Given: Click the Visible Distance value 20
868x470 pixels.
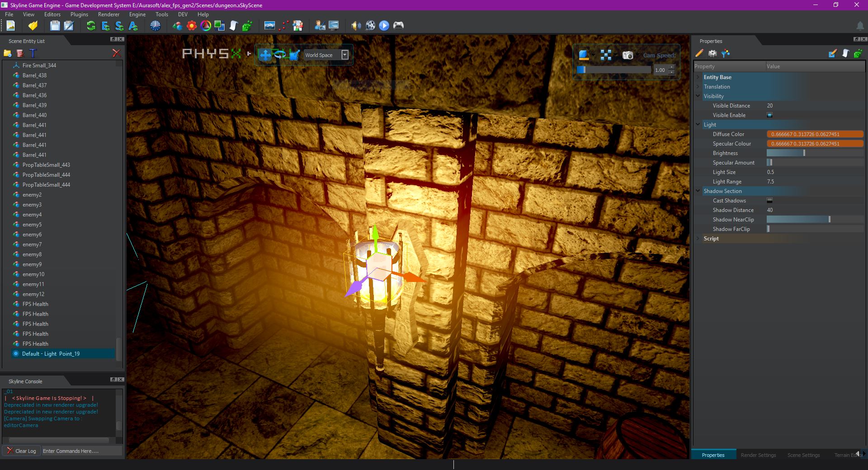Looking at the screenshot, I should tap(770, 106).
